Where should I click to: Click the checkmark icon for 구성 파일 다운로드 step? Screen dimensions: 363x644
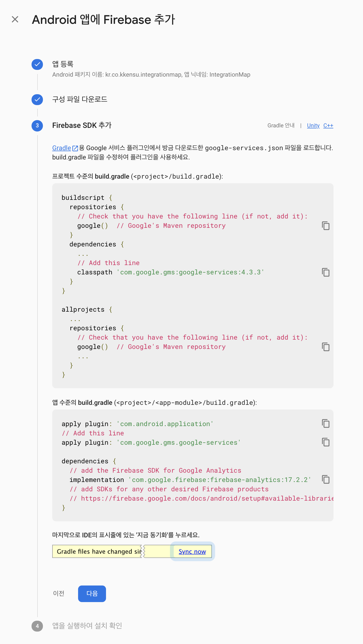[x=37, y=100]
